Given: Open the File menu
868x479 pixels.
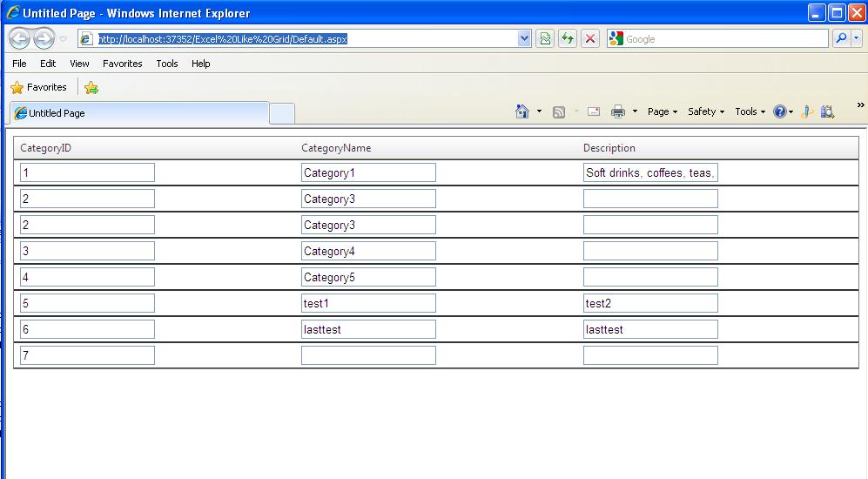Looking at the screenshot, I should point(19,64).
